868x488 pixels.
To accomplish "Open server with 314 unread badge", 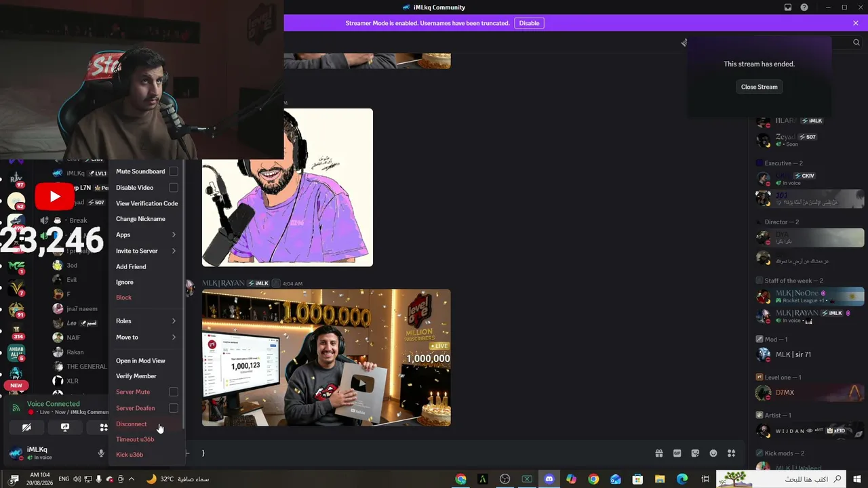I will (16, 331).
